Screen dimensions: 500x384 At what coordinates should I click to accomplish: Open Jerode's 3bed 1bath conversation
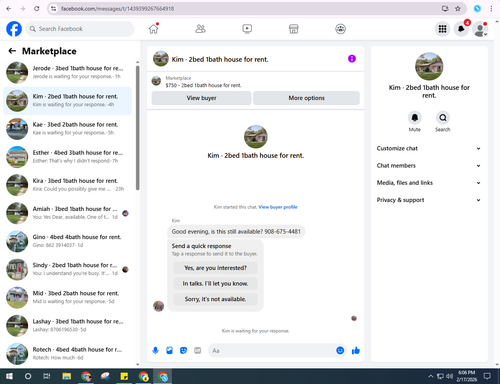67,72
